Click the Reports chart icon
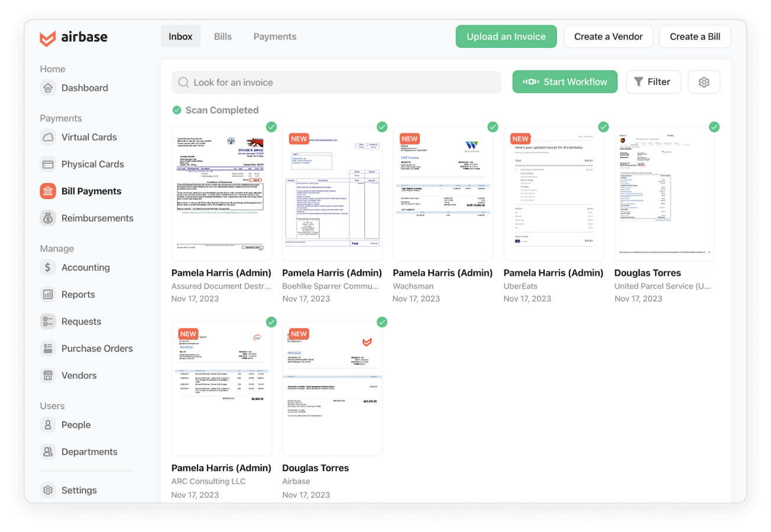The image size is (771, 532). point(48,294)
